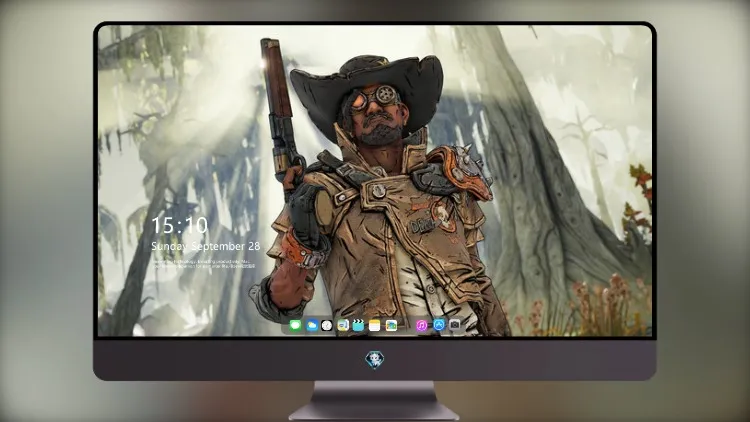Open the teal clapperboard video app
750x422 pixels.
358,326
